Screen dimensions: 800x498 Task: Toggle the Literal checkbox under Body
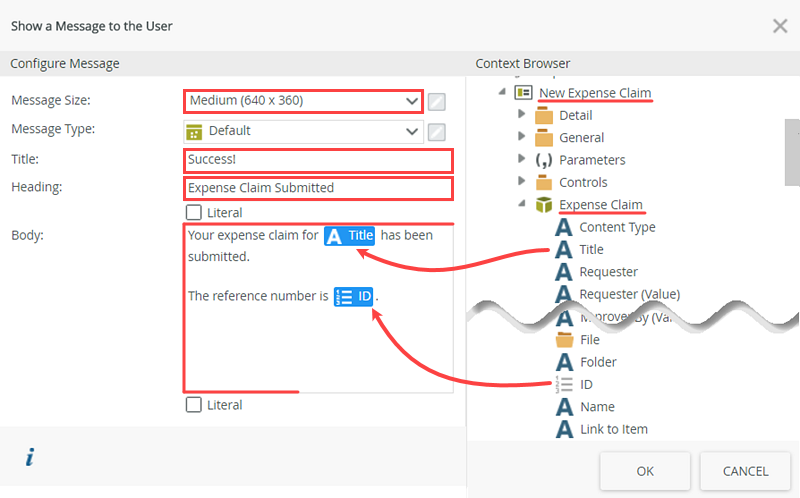click(x=194, y=405)
